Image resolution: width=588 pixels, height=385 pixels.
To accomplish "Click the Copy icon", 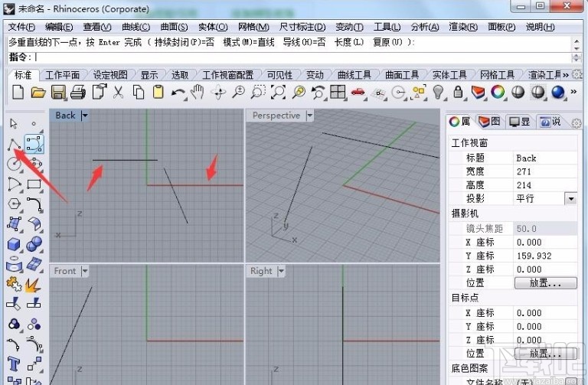I will point(139,92).
